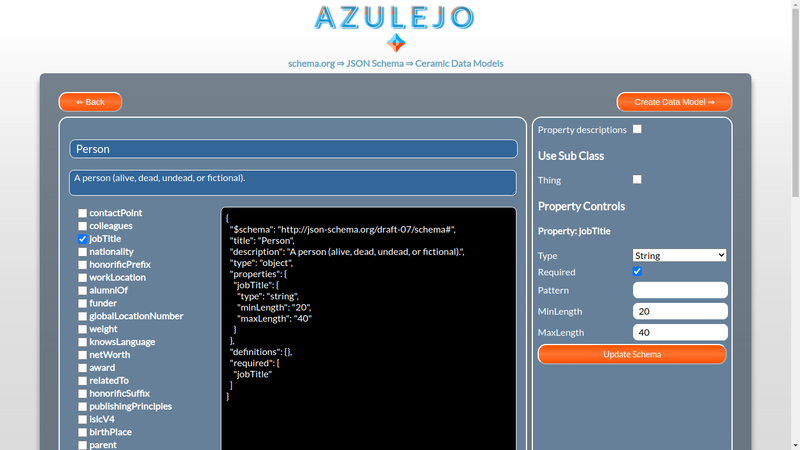Viewport: 800px width, 450px height.
Task: Check the honorificSuffix property
Action: tap(82, 393)
